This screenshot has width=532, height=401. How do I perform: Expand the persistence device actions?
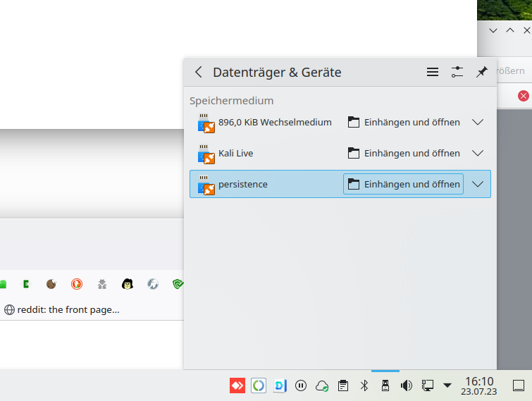click(478, 184)
